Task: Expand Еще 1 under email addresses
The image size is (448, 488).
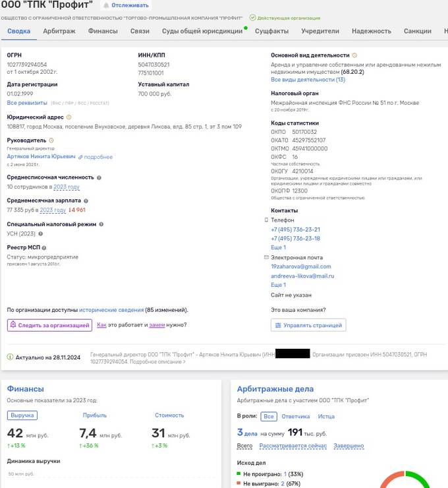Action: (x=278, y=285)
